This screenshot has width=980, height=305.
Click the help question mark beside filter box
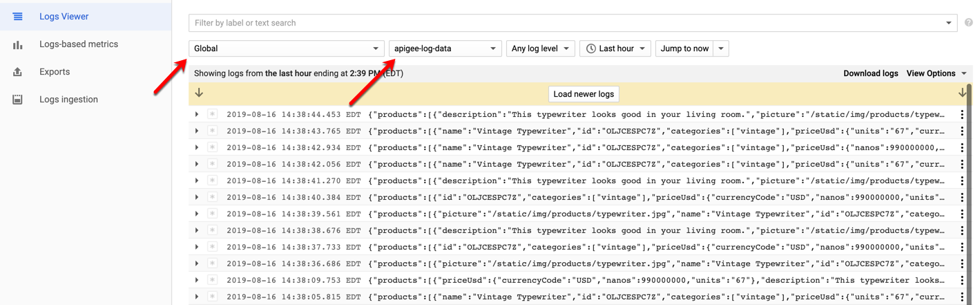pyautogui.click(x=969, y=23)
